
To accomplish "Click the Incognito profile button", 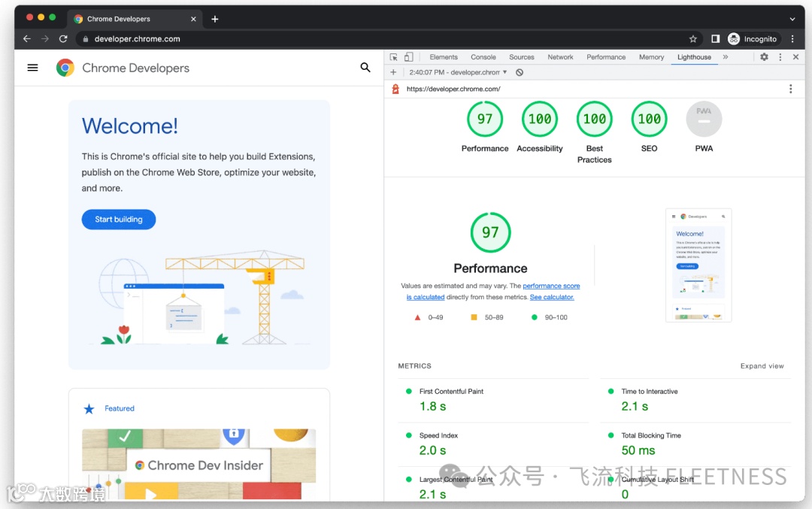I will (x=753, y=39).
